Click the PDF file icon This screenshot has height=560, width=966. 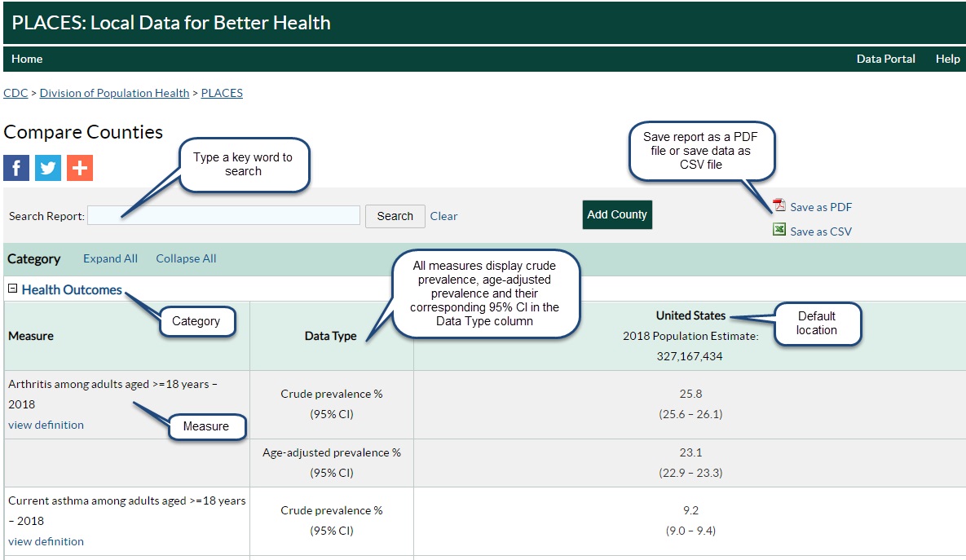779,205
